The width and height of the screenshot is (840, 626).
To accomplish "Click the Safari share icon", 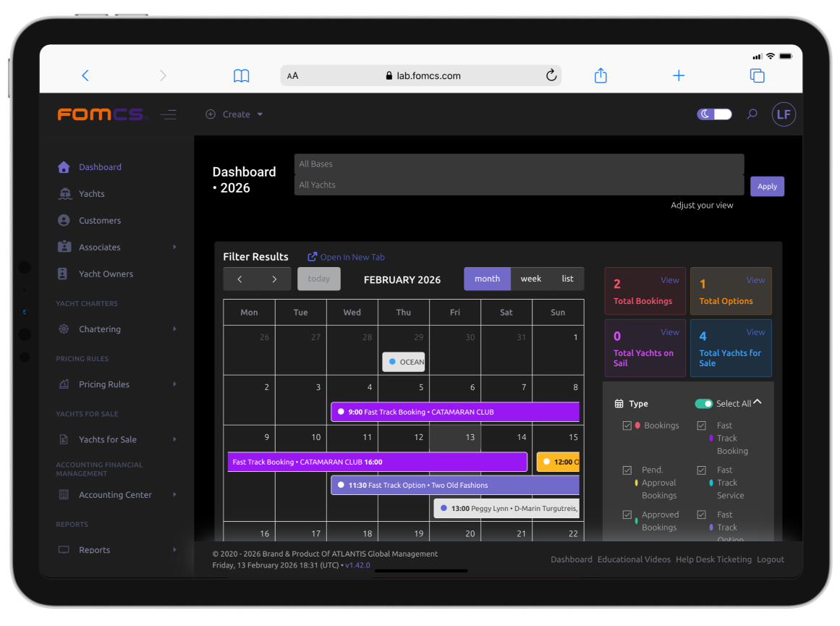I will pyautogui.click(x=601, y=76).
